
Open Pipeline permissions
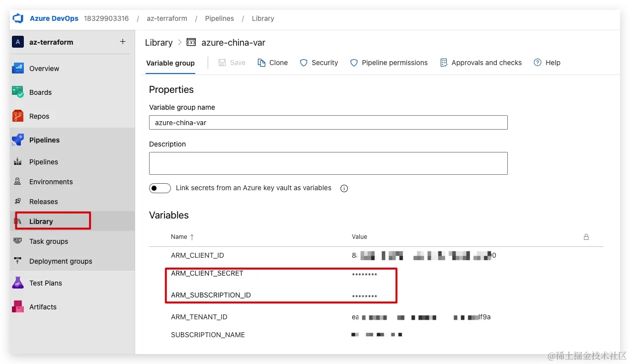pos(389,63)
